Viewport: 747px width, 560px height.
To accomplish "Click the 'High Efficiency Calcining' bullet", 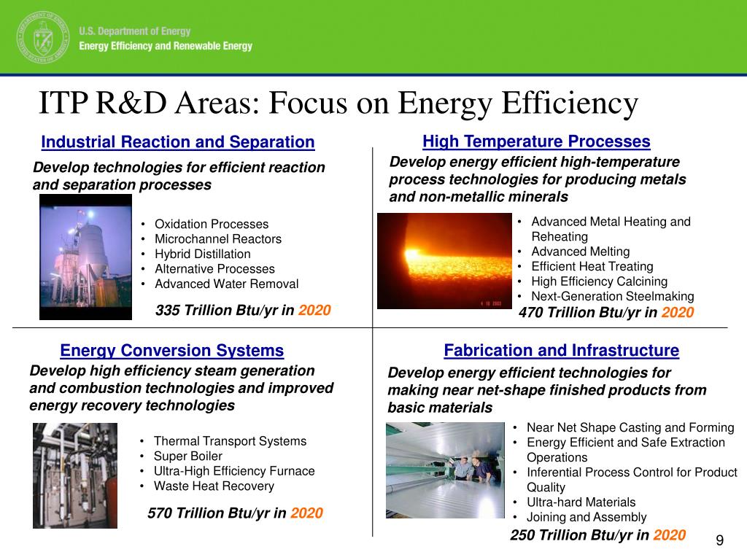I will (x=600, y=281).
